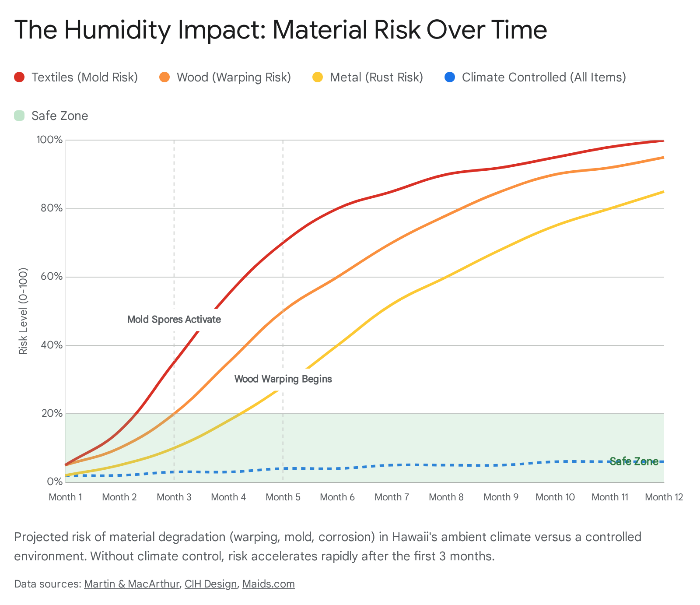Click the Wood Warping Begins annotation

283,379
